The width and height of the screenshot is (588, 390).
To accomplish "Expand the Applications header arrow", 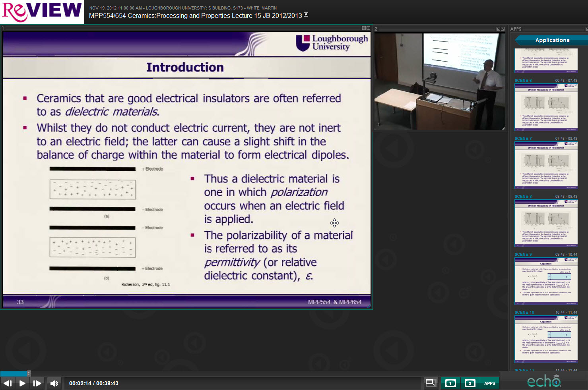I will (x=518, y=40).
